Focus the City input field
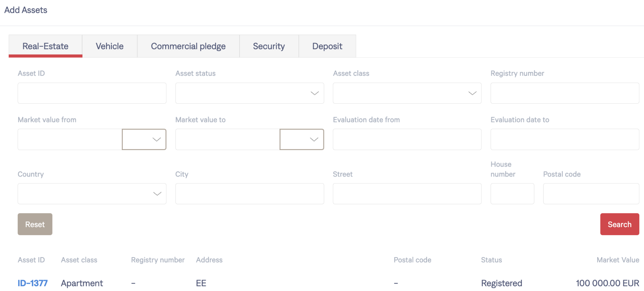 (x=249, y=194)
